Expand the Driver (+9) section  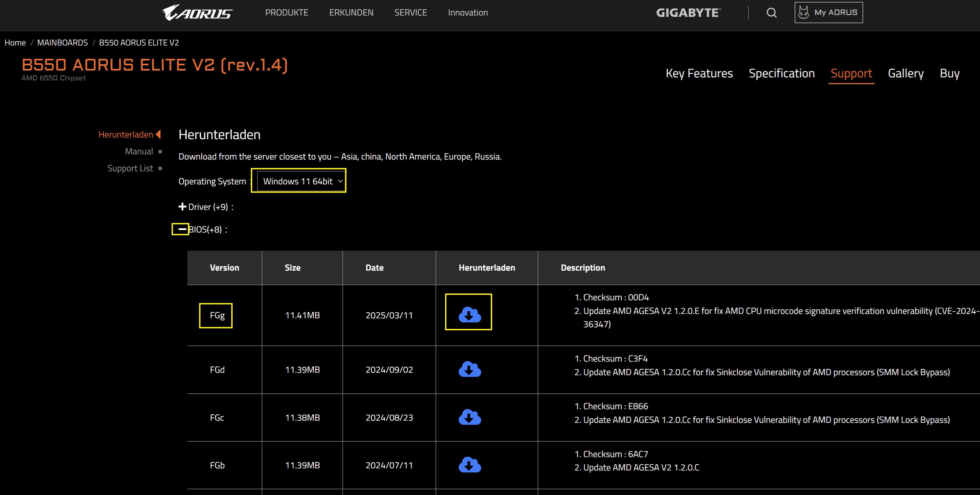pyautogui.click(x=182, y=207)
